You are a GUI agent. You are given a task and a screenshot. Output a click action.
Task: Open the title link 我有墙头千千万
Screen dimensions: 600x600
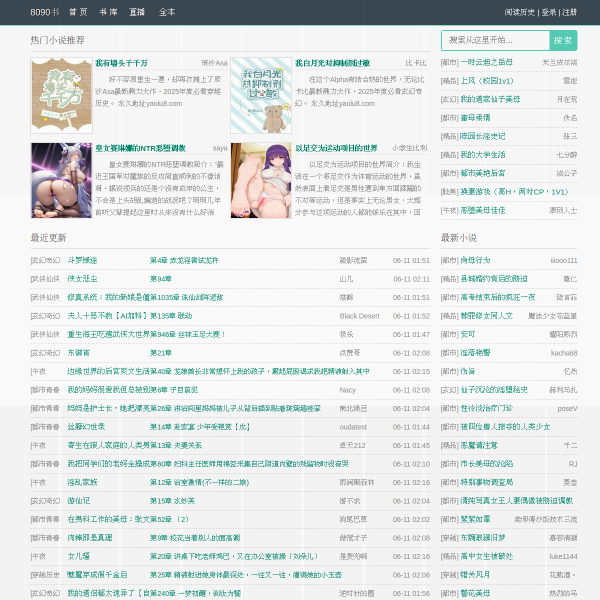coord(121,63)
